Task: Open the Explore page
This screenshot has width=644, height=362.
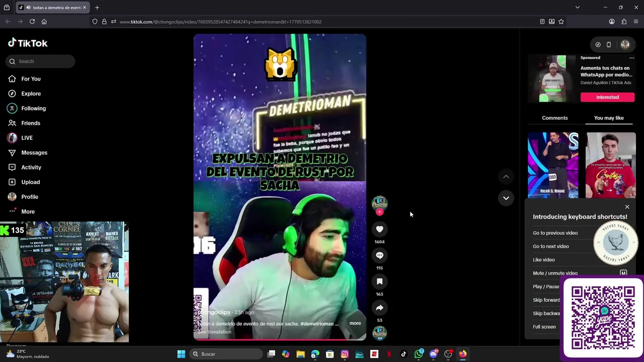Action: 31,94
